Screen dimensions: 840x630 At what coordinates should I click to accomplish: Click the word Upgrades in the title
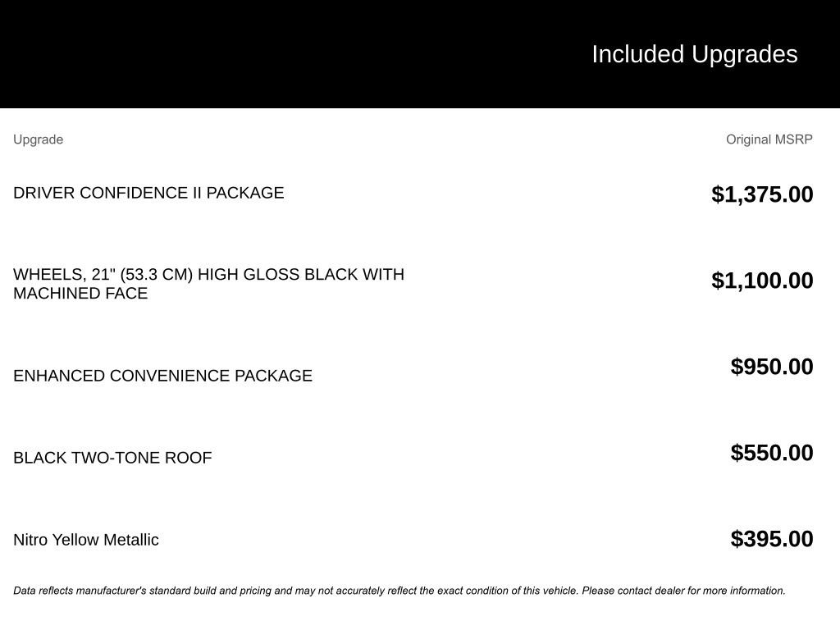pyautogui.click(x=744, y=54)
